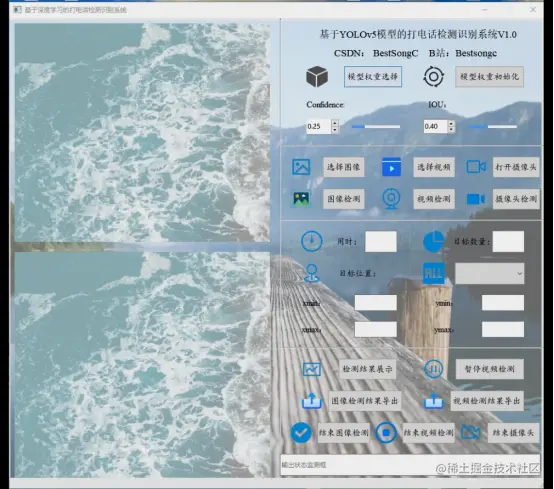Click the blue checkmark icon beside 结束图像检测
The height and width of the screenshot is (489, 554).
click(301, 433)
